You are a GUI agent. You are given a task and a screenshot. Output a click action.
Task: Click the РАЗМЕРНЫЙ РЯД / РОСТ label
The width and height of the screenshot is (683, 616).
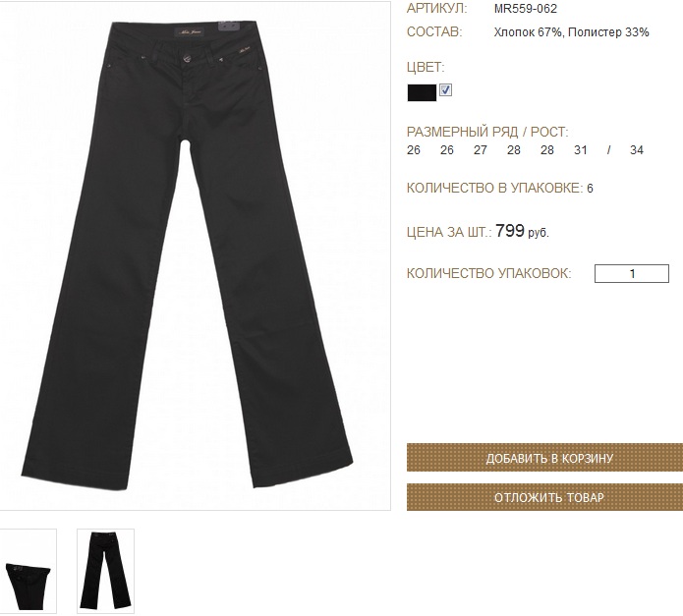coord(487,132)
